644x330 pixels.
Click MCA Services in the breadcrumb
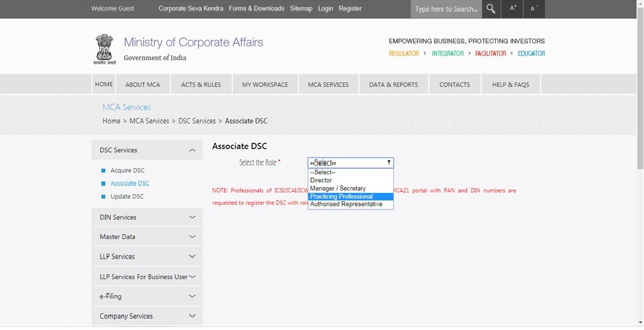click(149, 121)
